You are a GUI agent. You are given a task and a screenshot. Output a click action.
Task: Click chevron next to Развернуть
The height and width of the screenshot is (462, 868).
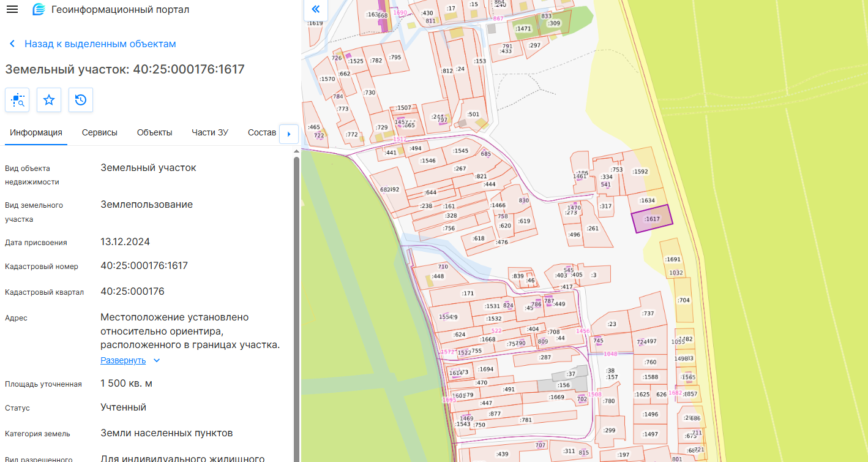click(157, 360)
